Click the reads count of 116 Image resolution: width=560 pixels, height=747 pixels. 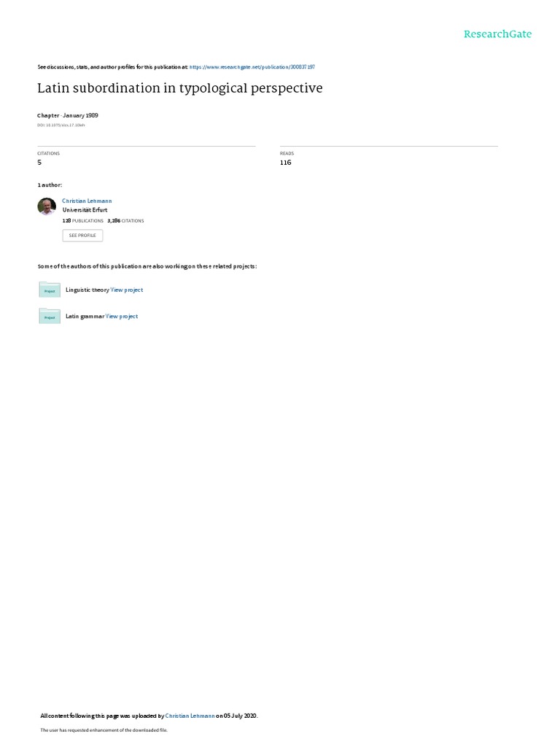click(x=285, y=163)
